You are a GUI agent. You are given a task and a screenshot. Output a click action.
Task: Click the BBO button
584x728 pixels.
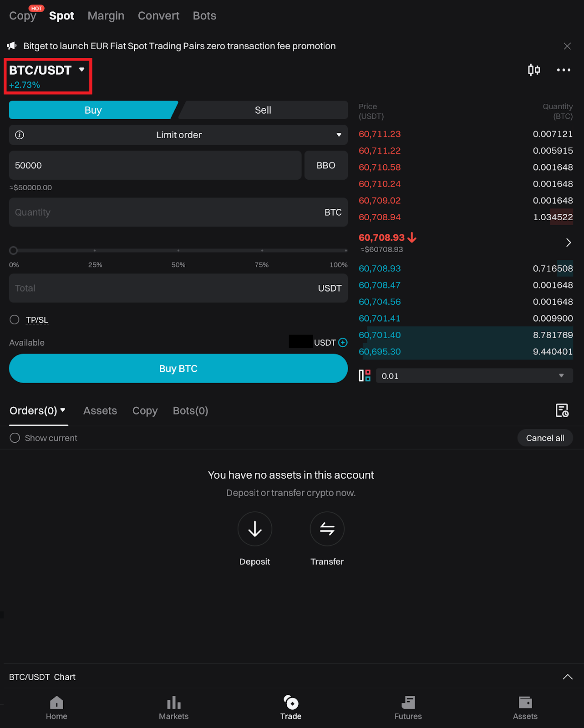click(326, 165)
